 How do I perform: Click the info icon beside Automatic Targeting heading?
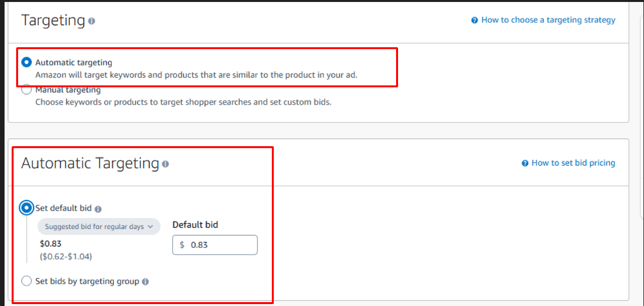pos(166,164)
